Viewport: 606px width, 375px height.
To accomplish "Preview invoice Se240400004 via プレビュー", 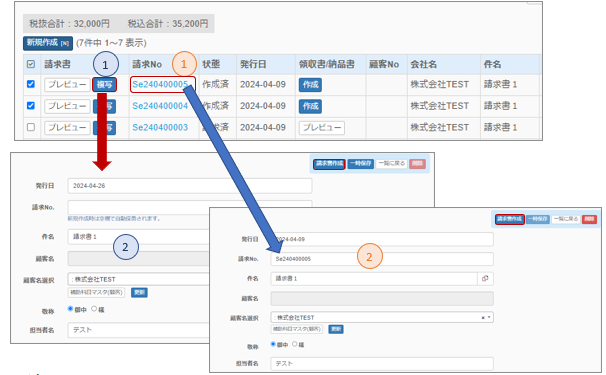I will pos(67,106).
